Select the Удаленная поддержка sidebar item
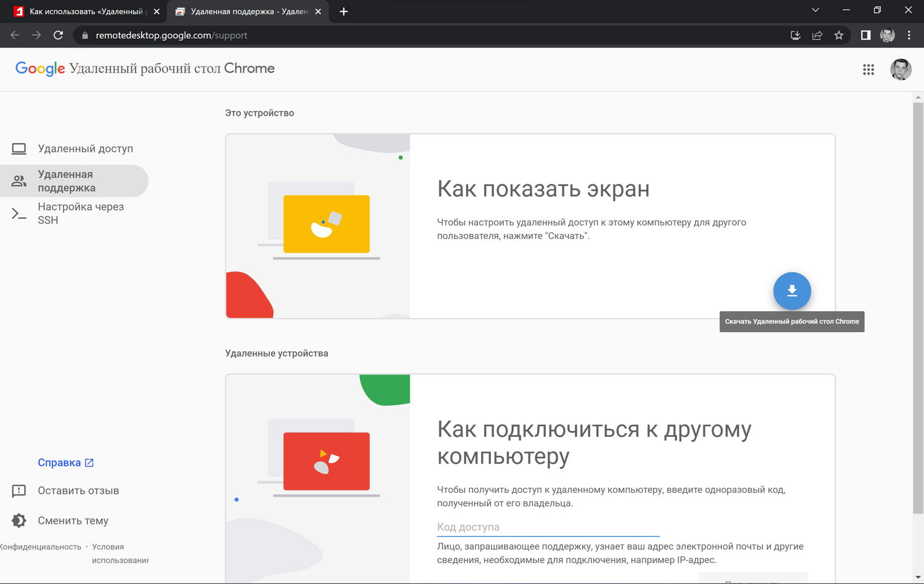Viewport: 924px width, 584px height. (74, 180)
